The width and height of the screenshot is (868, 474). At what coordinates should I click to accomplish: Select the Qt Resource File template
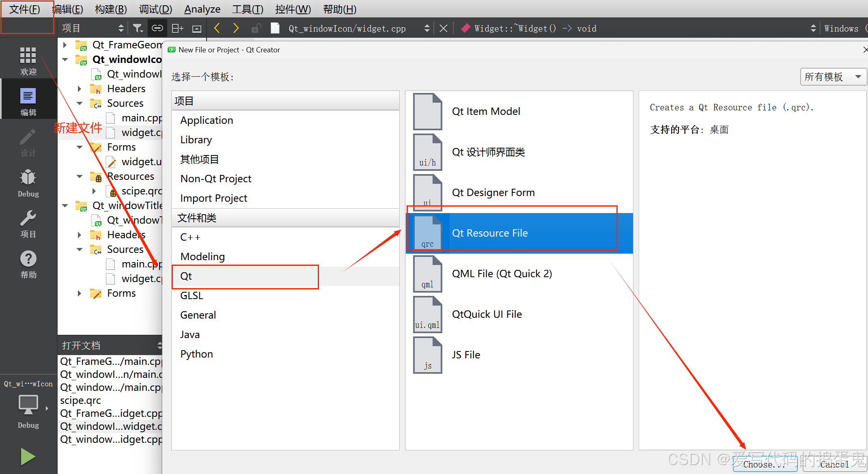[x=519, y=233]
